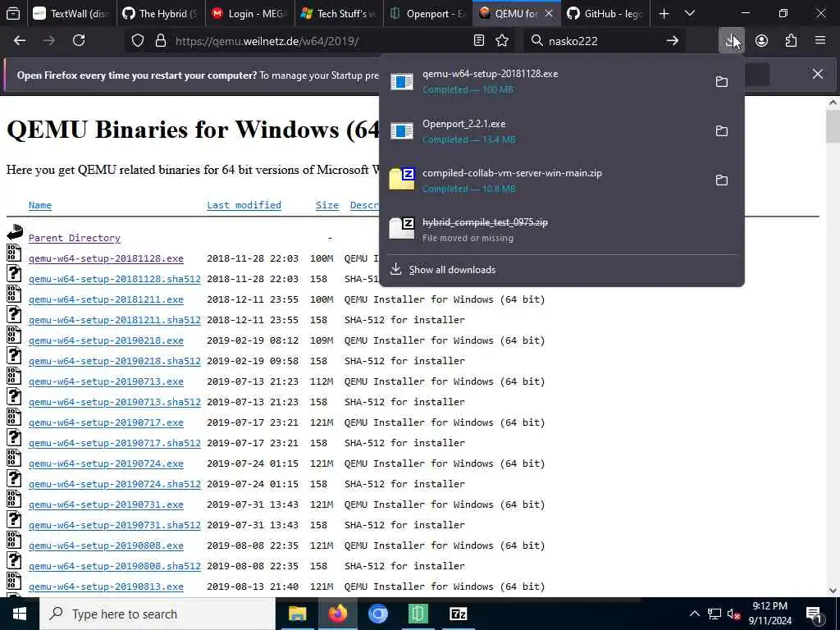
Task: Open compiled-collab-vm-server-win-main.zip download
Action: click(x=544, y=180)
